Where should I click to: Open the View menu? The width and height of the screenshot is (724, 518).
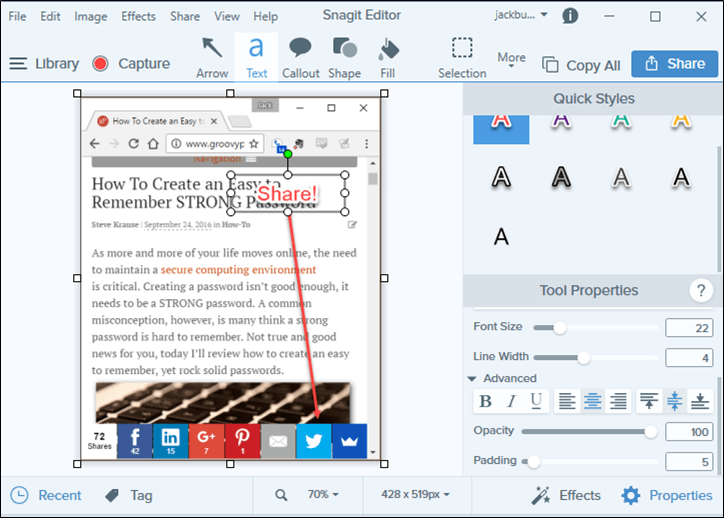click(227, 16)
